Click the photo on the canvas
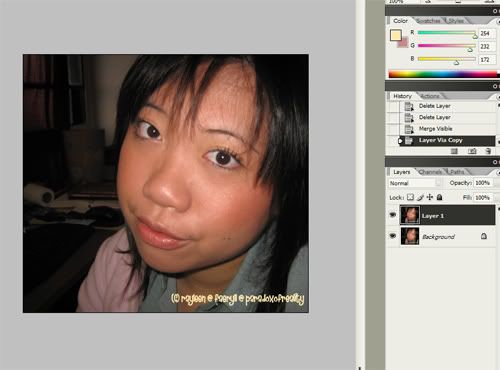 coord(166,183)
